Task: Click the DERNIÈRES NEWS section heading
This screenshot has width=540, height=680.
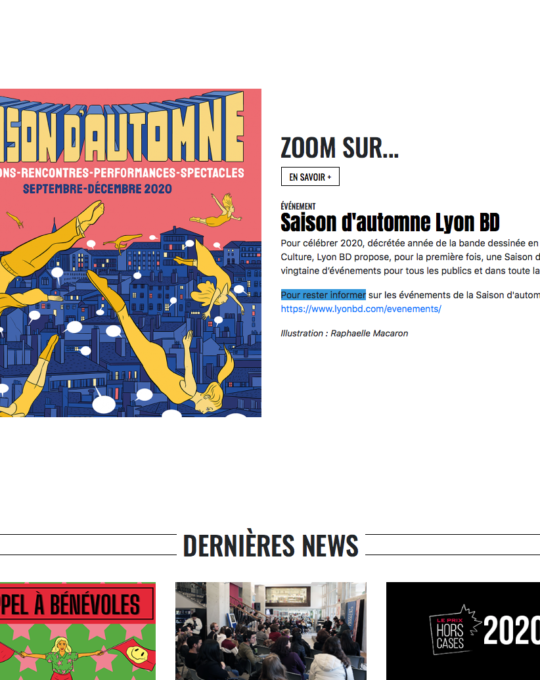Action: pyautogui.click(x=271, y=545)
